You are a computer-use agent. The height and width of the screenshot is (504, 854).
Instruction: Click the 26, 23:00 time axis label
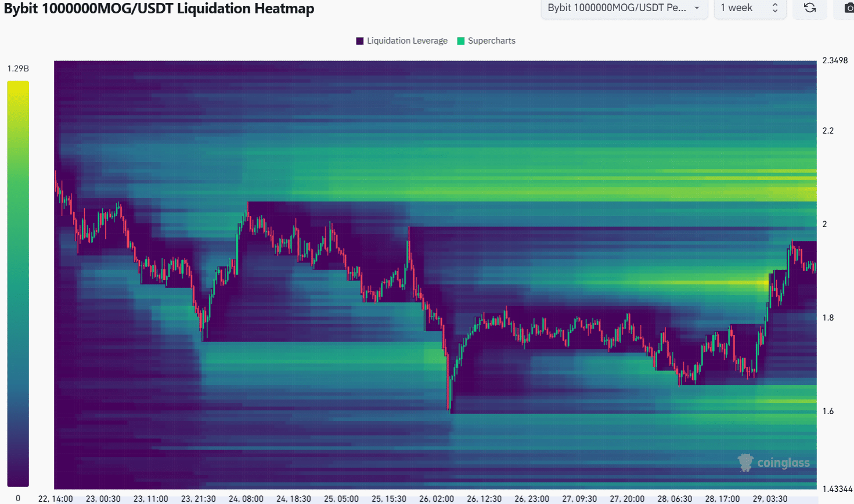532,499
